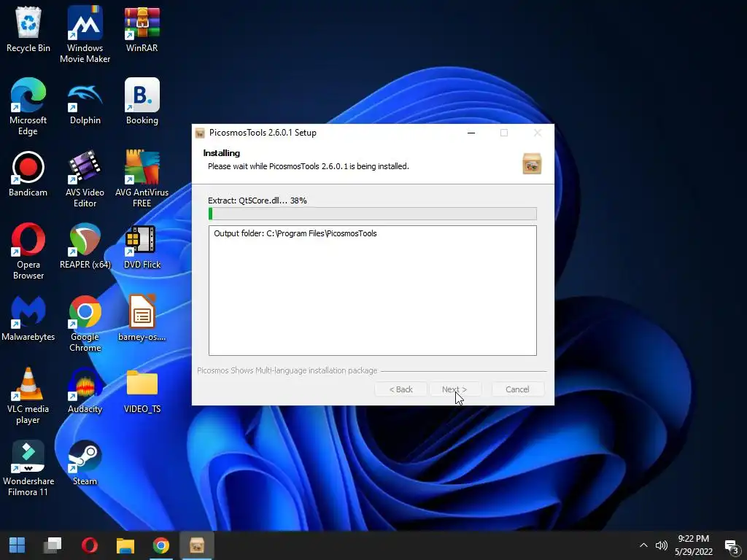747x560 pixels.
Task: Select the Booking desktop shortcut
Action: coord(142,101)
